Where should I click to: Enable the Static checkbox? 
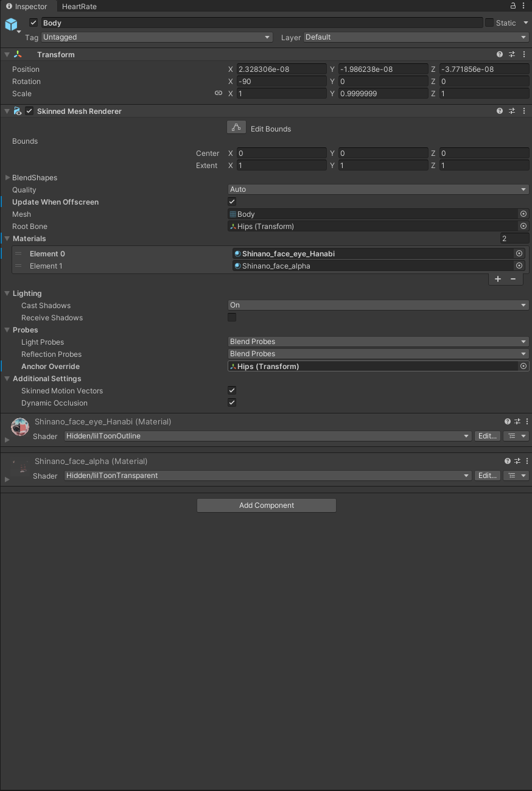click(489, 23)
